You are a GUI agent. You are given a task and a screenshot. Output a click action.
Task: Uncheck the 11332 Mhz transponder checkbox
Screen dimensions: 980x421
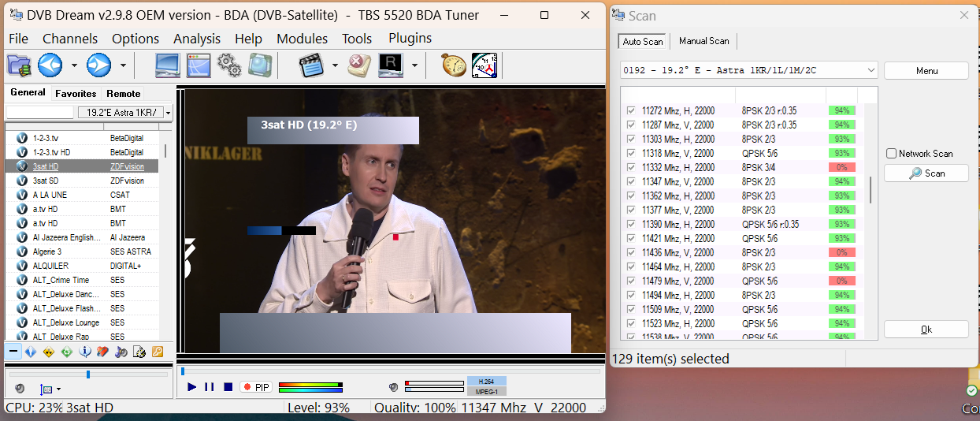tap(630, 168)
